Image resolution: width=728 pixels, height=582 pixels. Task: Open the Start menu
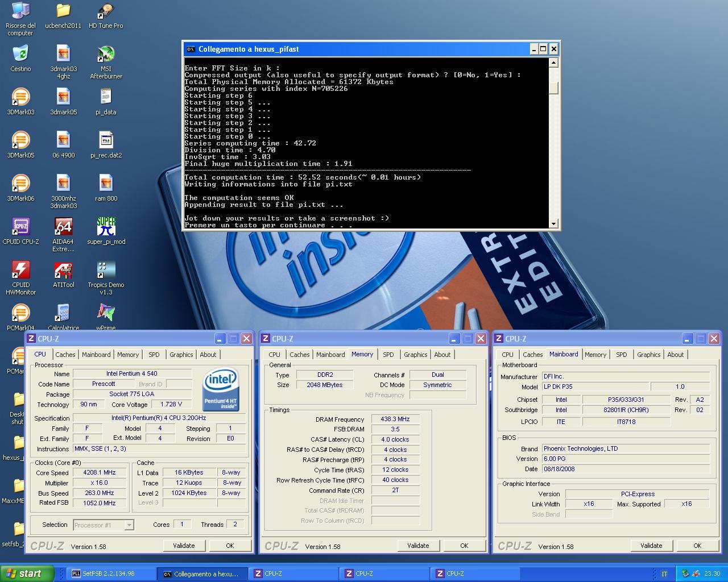pyautogui.click(x=27, y=573)
